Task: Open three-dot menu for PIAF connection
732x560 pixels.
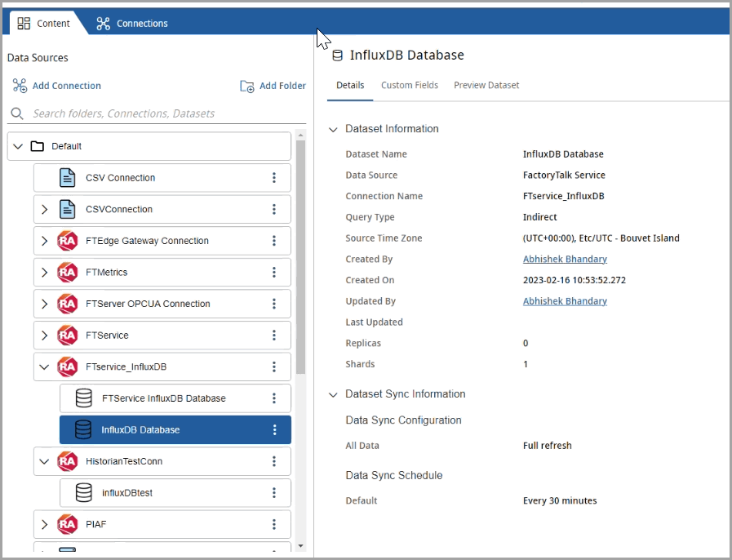Action: (x=274, y=524)
